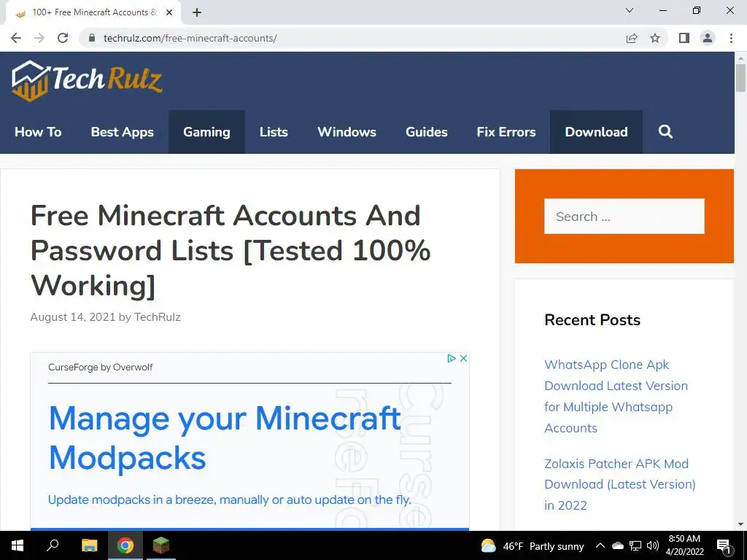The width and height of the screenshot is (747, 560).
Task: Open a new tab with the plus button
Action: click(197, 12)
